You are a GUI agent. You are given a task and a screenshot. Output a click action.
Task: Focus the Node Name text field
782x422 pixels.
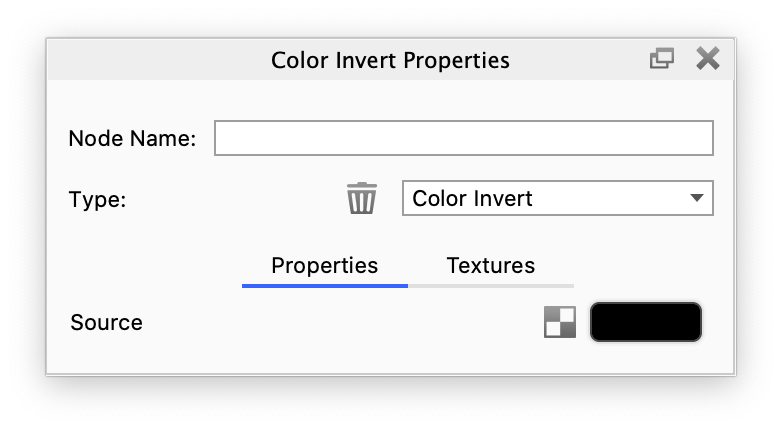tap(463, 138)
